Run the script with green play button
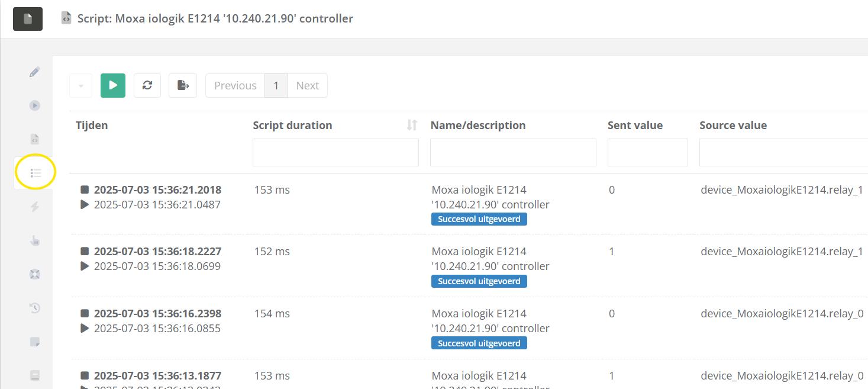Screen dimensions: 868x389 113,85
